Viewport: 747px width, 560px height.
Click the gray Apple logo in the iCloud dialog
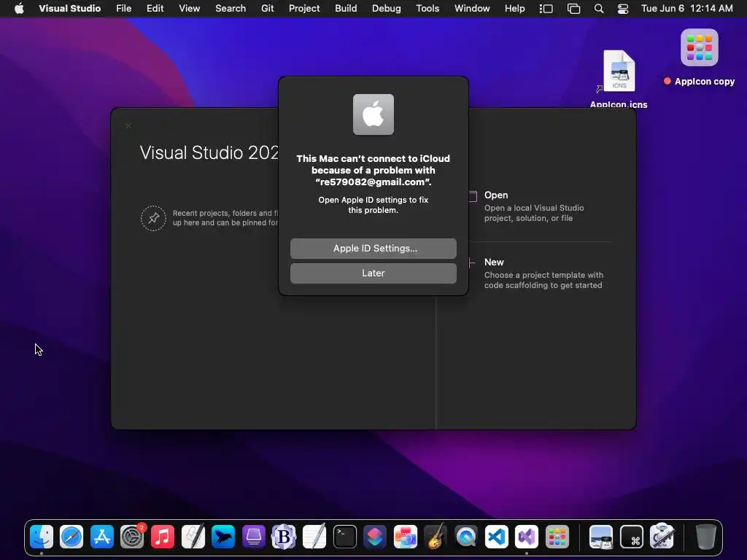[373, 114]
